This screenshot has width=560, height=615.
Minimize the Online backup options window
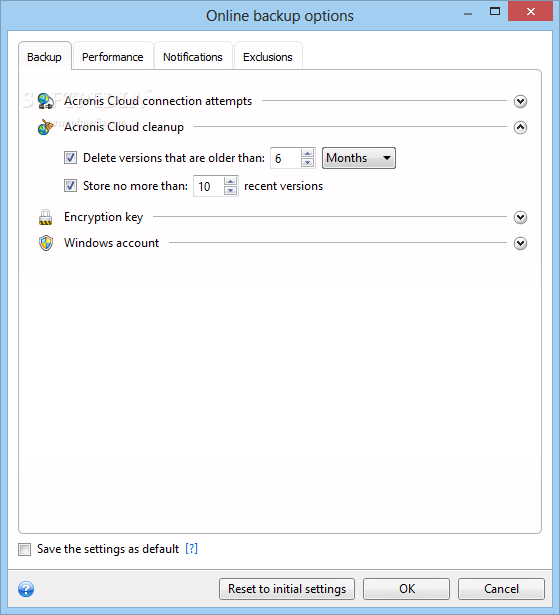click(x=468, y=13)
